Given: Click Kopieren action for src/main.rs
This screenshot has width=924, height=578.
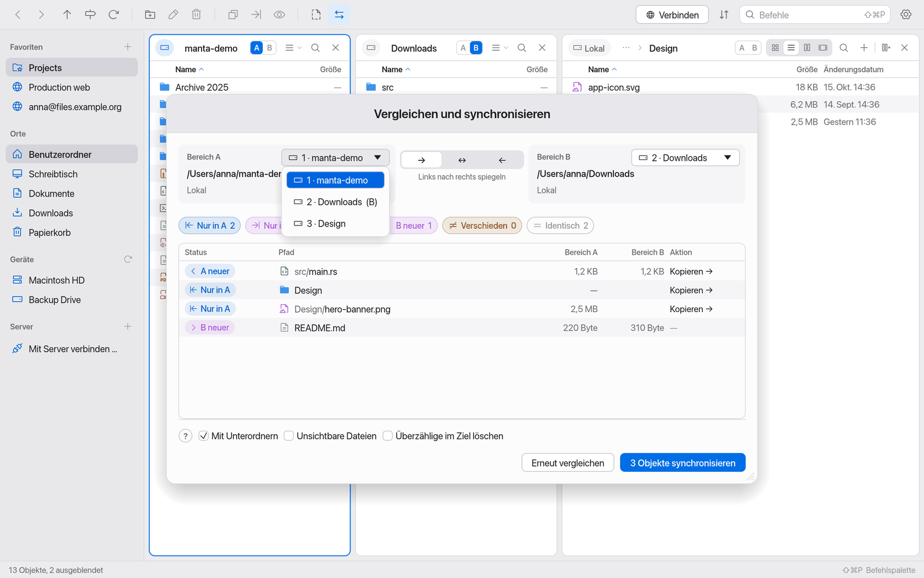Looking at the screenshot, I should [x=691, y=271].
